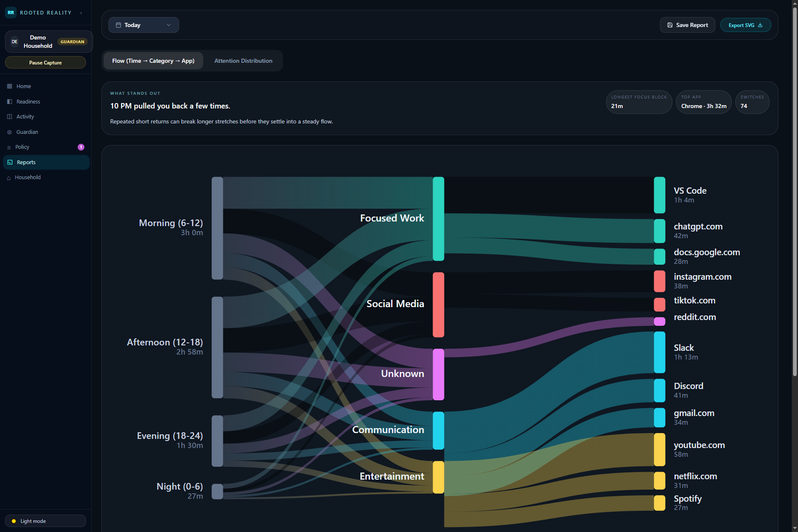Pause activity capture

click(45, 62)
